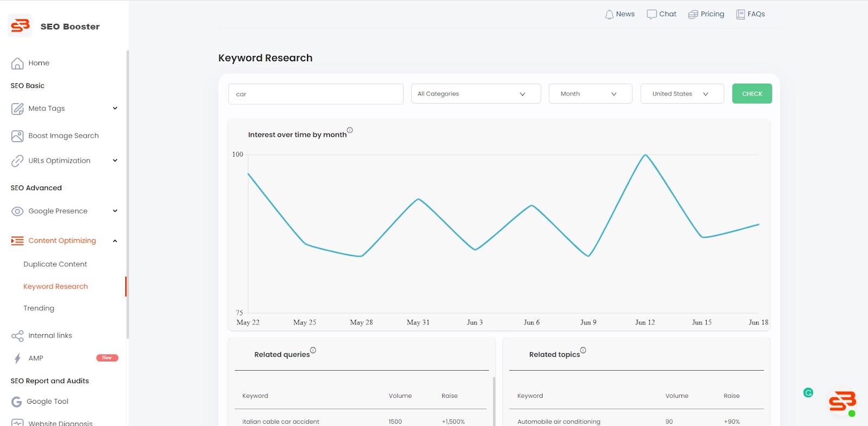Viewport: 868px width, 426px height.
Task: Open the Chat bubble icon
Action: (652, 14)
